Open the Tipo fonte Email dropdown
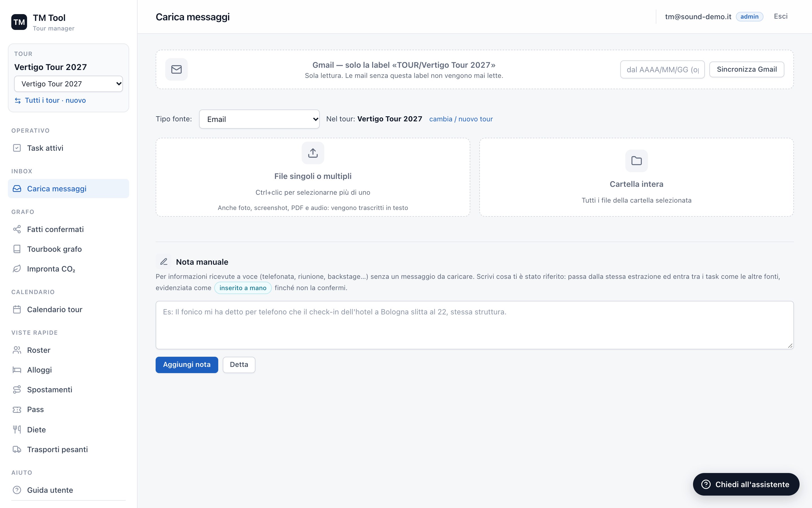The image size is (812, 508). [259, 119]
